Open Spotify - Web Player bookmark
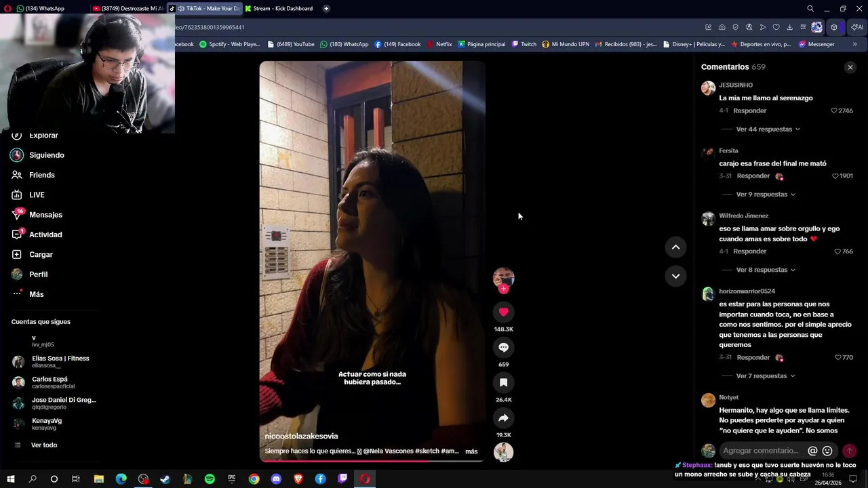Screen dimensions: 868x488 [229, 44]
